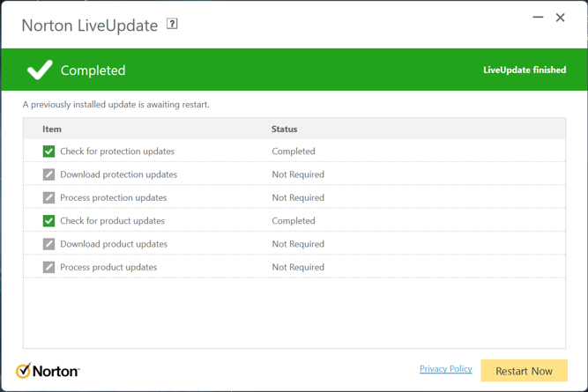The width and height of the screenshot is (588, 392).
Task: Click gray icon beside Process protection updates
Action: pyautogui.click(x=49, y=197)
